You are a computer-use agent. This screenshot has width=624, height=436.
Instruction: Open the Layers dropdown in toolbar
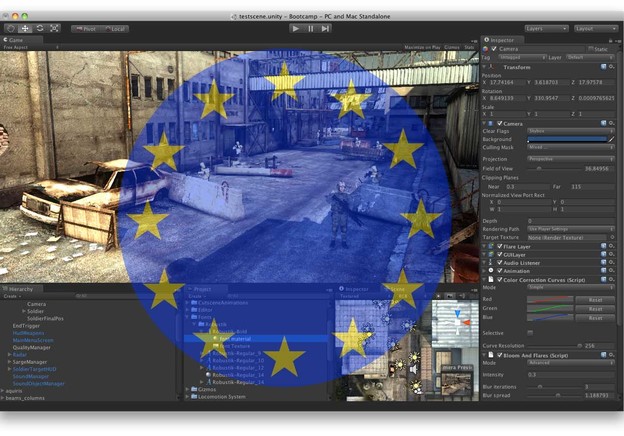pos(546,29)
